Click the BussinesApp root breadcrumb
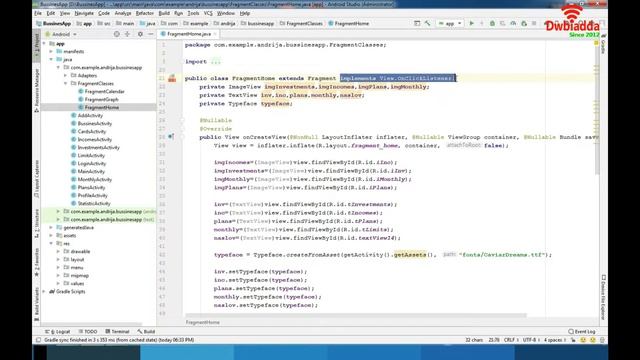 [53, 24]
